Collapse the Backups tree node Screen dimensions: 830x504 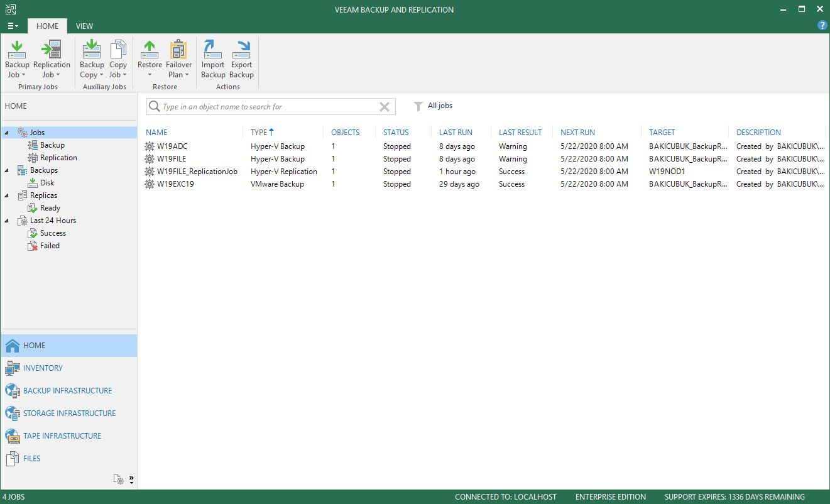[x=6, y=170]
